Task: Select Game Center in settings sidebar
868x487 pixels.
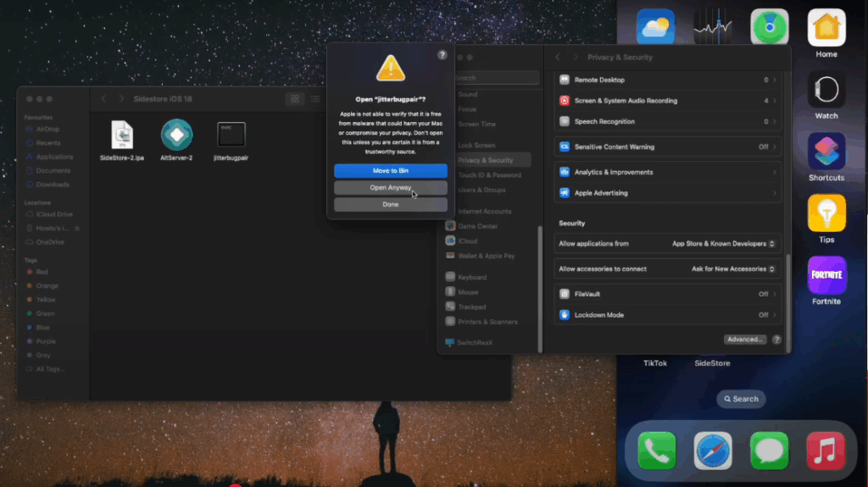Action: point(477,226)
